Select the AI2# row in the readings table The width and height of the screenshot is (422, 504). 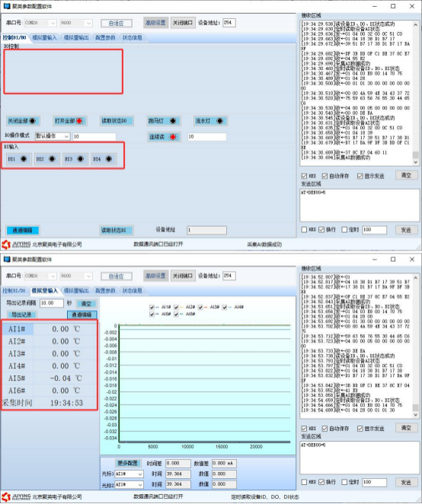(x=50, y=341)
